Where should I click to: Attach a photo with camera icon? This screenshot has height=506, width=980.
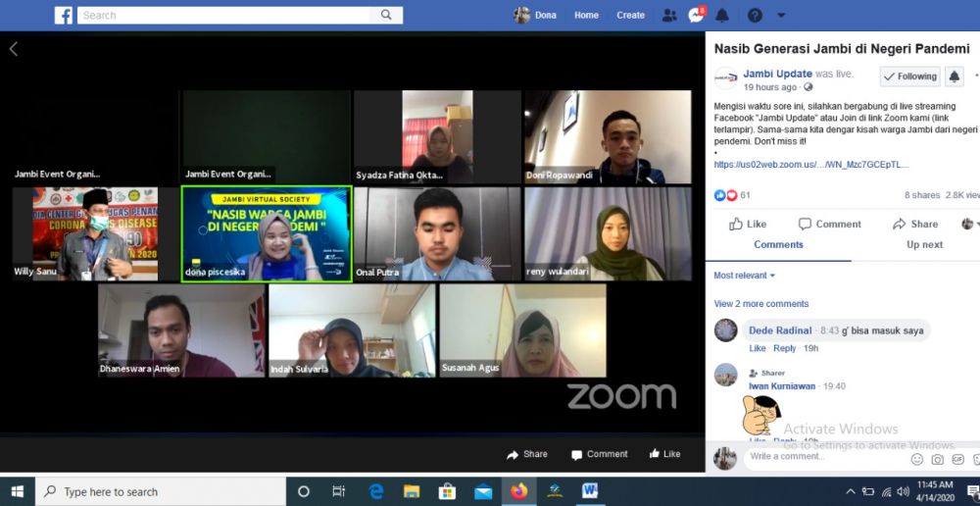938,460
